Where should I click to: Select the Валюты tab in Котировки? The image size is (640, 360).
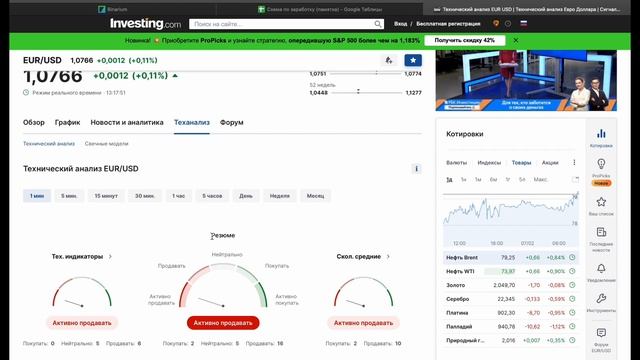pos(456,162)
